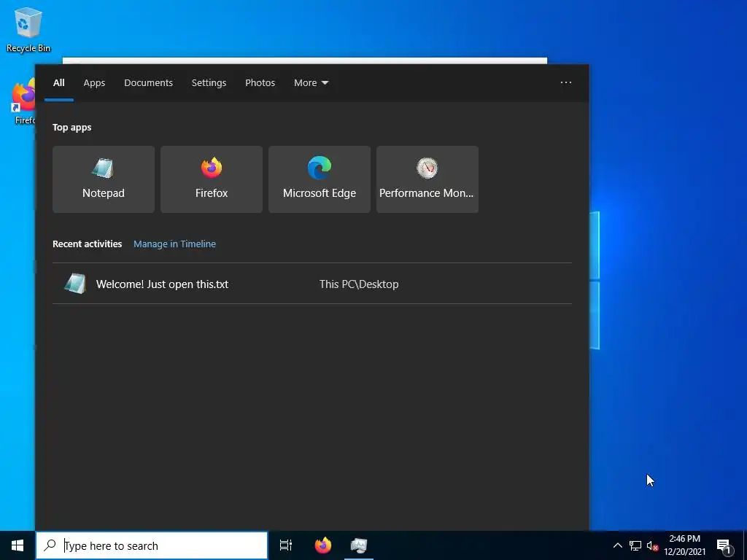
Task: Switch to the Apps tab
Action: click(x=94, y=83)
